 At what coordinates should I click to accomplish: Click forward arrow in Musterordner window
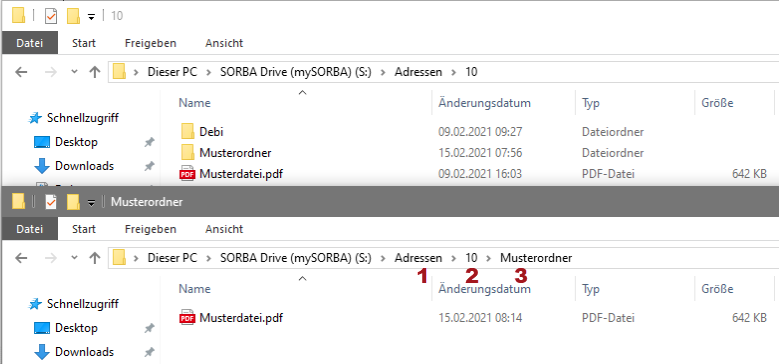point(51,258)
